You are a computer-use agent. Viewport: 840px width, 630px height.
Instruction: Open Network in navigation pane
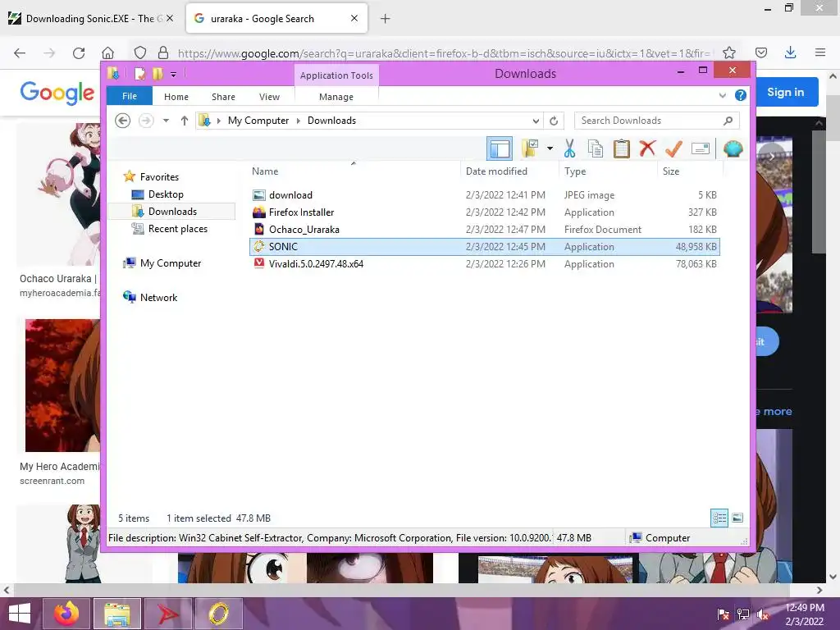[158, 297]
